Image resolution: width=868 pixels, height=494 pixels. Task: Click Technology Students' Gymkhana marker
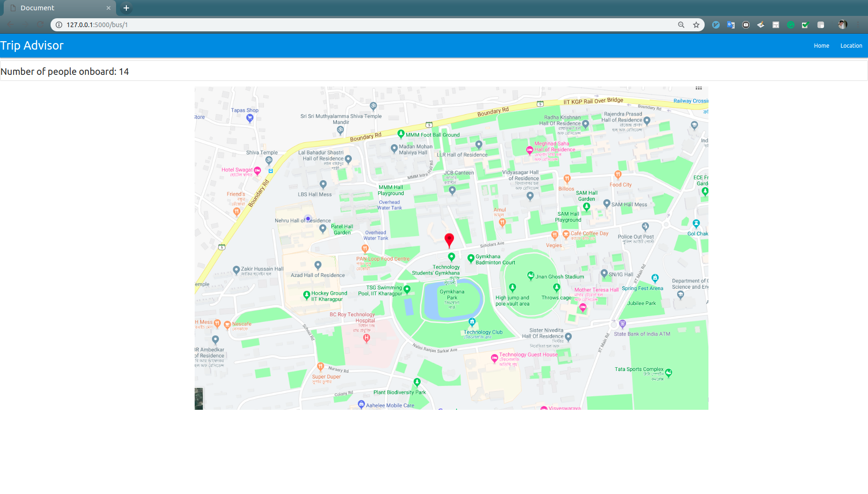pyautogui.click(x=452, y=257)
